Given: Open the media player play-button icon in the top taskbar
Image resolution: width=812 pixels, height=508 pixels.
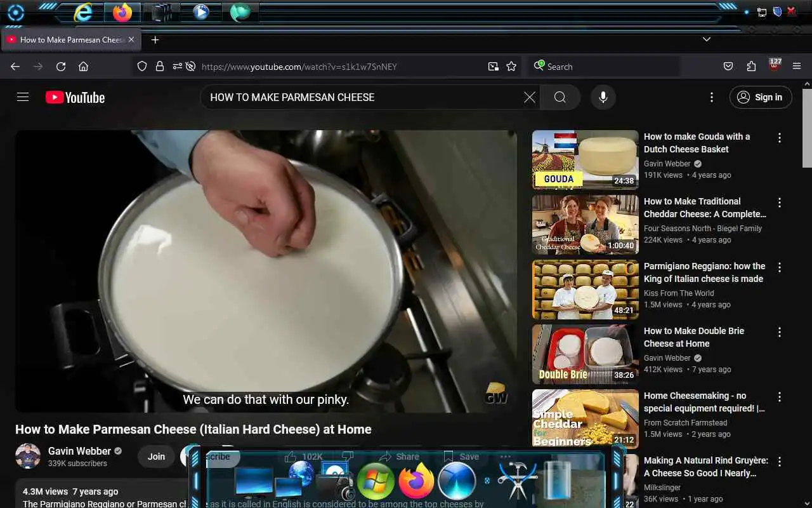Looking at the screenshot, I should (200, 12).
